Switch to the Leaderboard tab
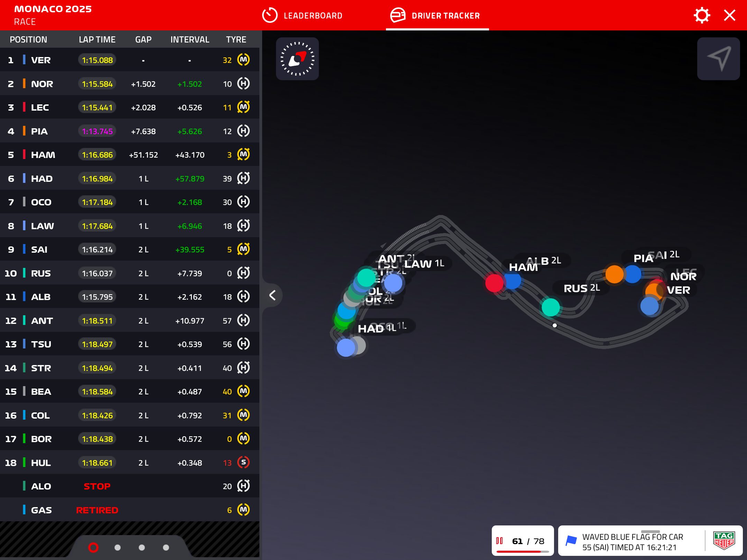Image resolution: width=747 pixels, height=560 pixels. click(302, 16)
